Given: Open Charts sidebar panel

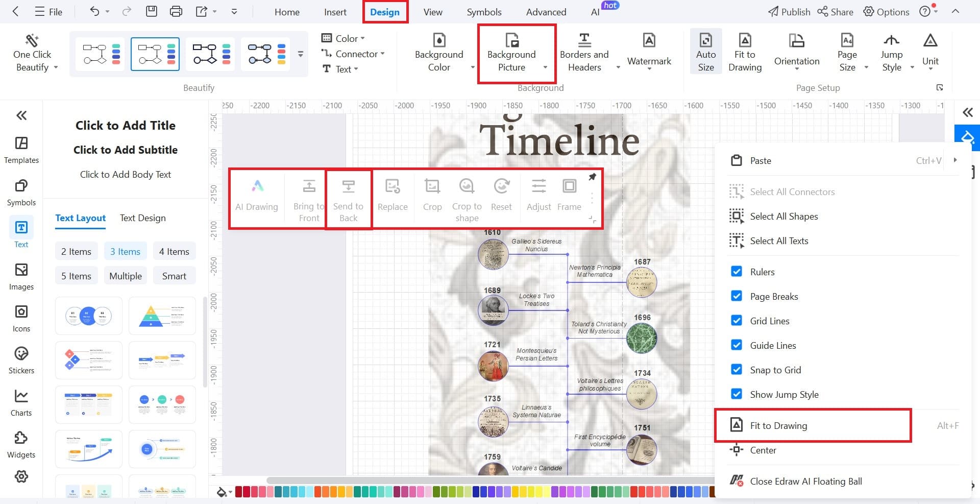Looking at the screenshot, I should click(21, 403).
